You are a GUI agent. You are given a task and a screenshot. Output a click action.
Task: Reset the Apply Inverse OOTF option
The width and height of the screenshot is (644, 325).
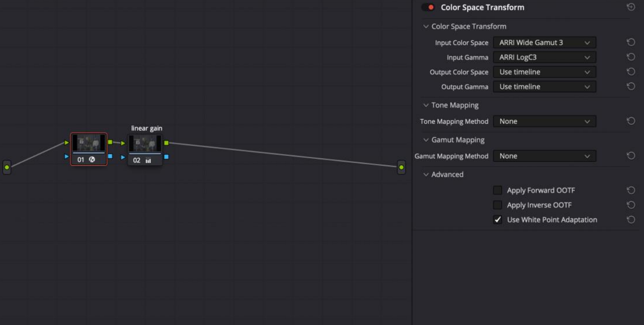tap(631, 205)
